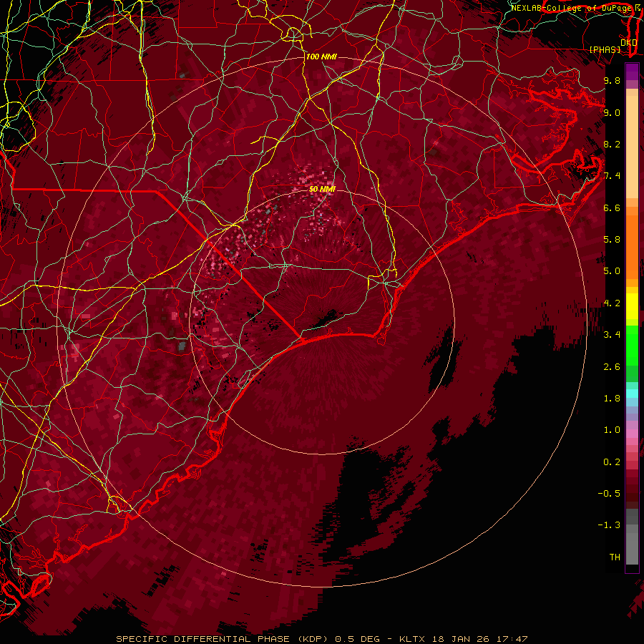This screenshot has width=644, height=644.
Task: Click the 3.4 scale value
Action: pyautogui.click(x=612, y=335)
